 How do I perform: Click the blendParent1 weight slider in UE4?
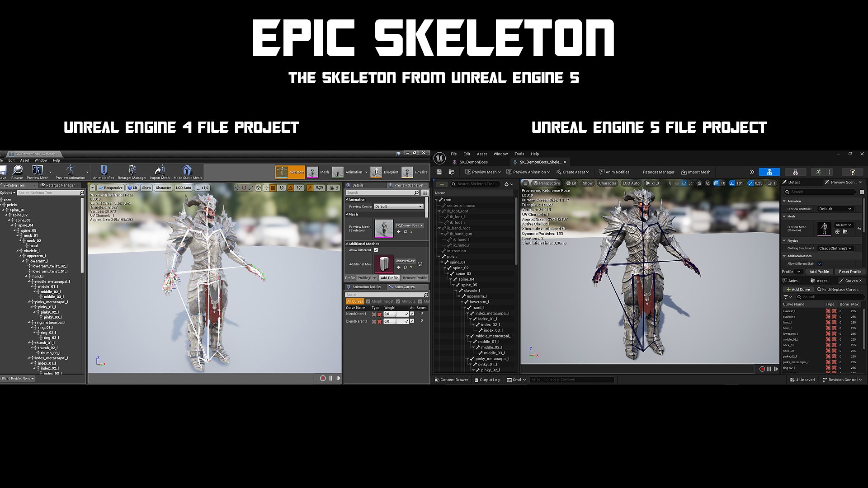point(396,321)
